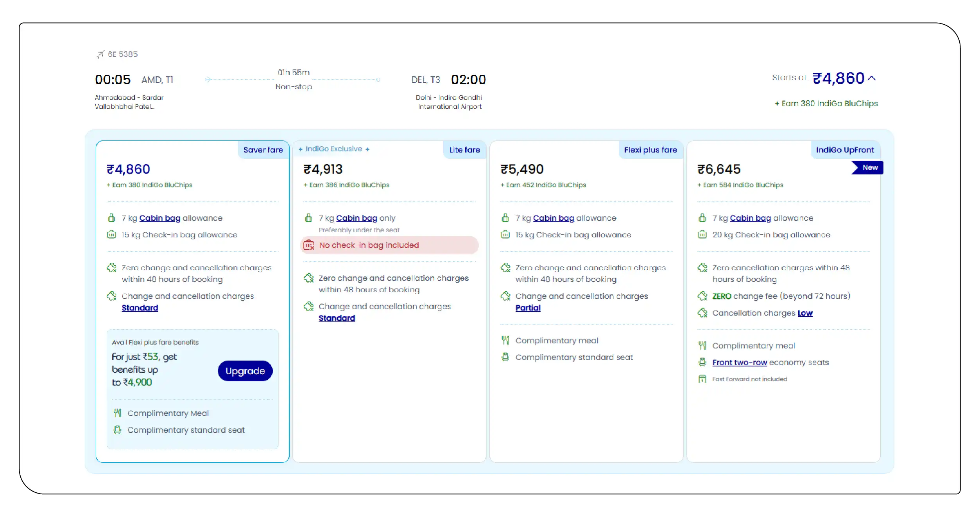Screen dimensions: 980x517
Task: Click the airplane icon beside flight 6E 5385
Action: pyautogui.click(x=100, y=54)
